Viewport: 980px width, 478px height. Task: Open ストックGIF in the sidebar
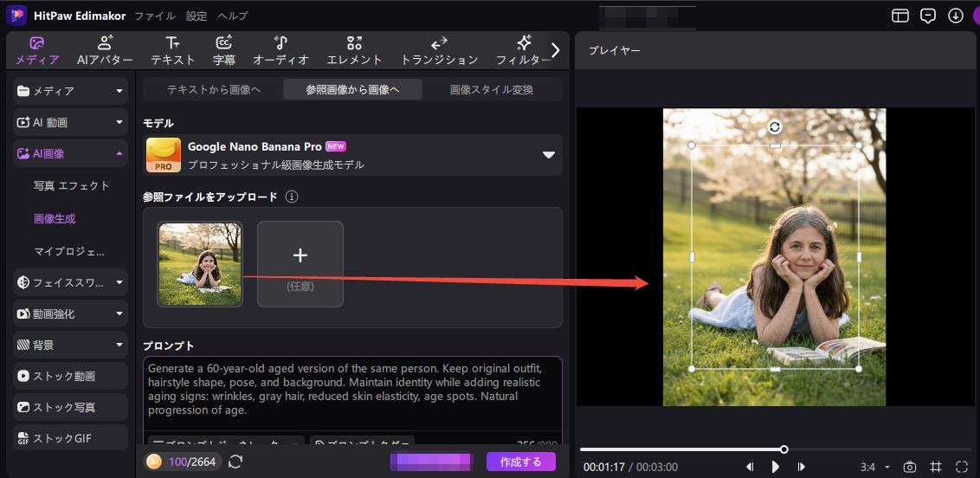coord(70,438)
